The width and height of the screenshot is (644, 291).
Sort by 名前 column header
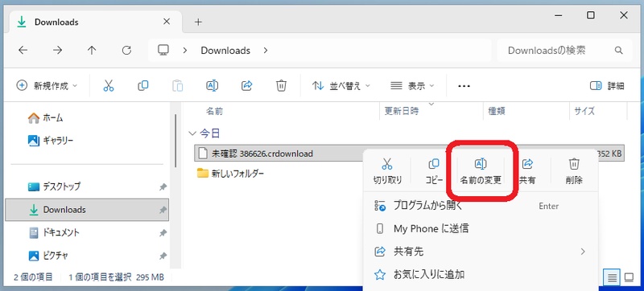tap(214, 111)
